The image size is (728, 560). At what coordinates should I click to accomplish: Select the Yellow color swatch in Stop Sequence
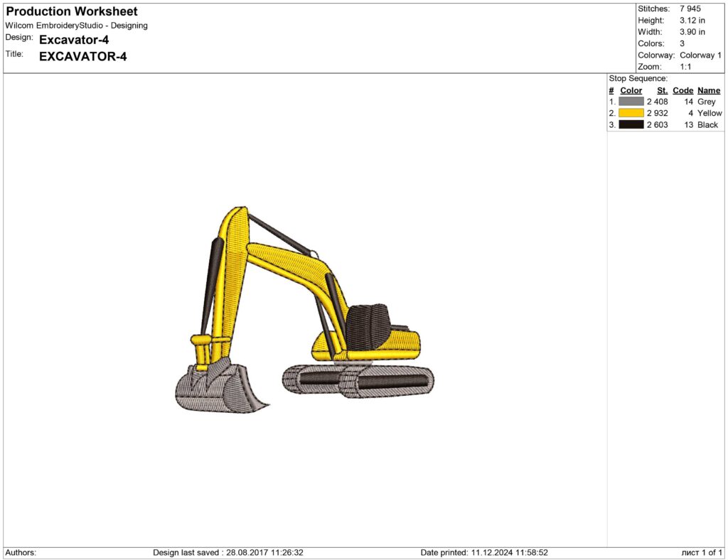(x=631, y=113)
